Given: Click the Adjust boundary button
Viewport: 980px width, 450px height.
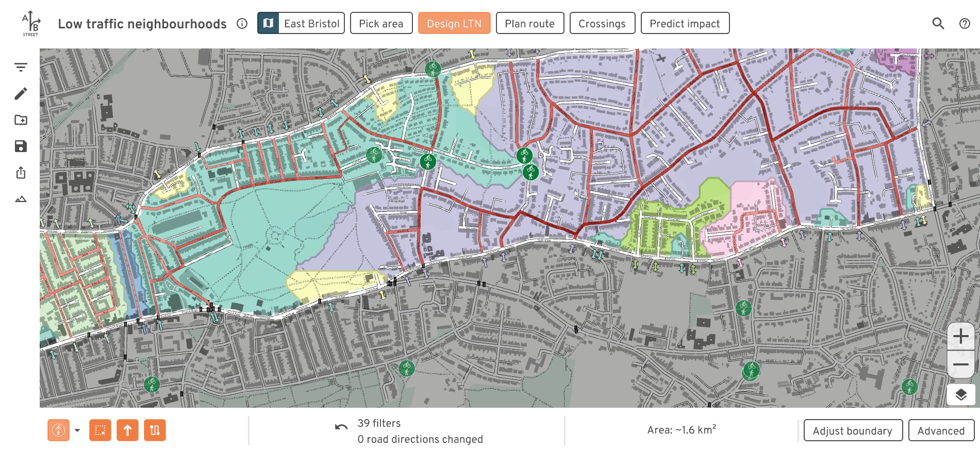Looking at the screenshot, I should (853, 430).
